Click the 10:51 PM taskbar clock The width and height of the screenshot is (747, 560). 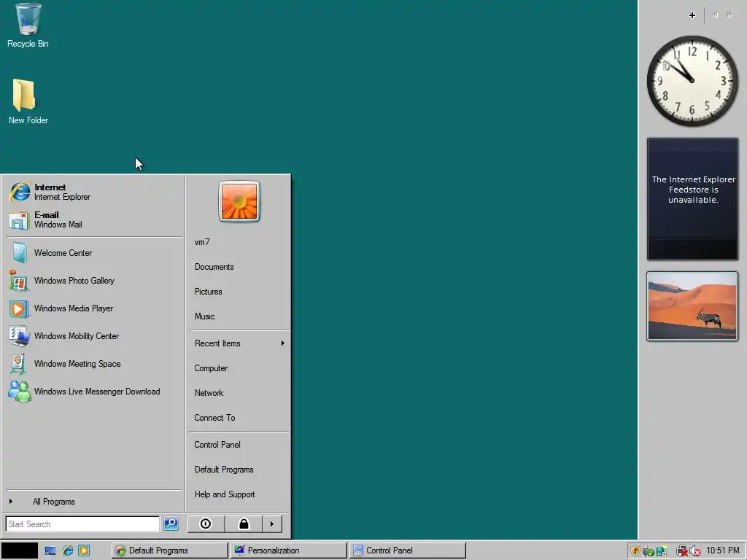(x=722, y=551)
